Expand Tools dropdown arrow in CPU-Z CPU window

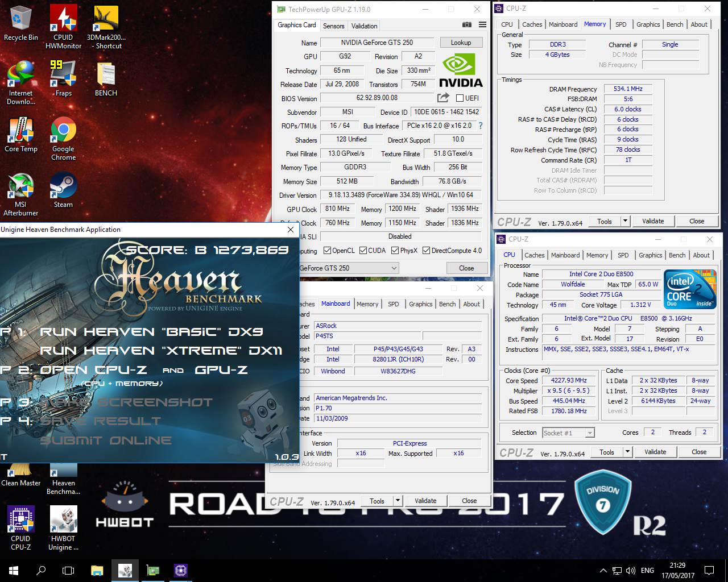(627, 452)
